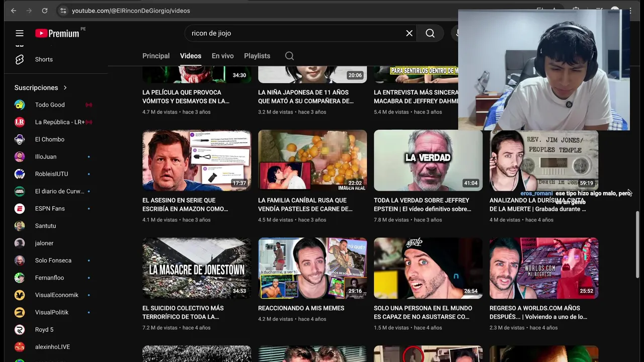
Task: Expand Suscripciones section chevron
Action: tap(65, 87)
